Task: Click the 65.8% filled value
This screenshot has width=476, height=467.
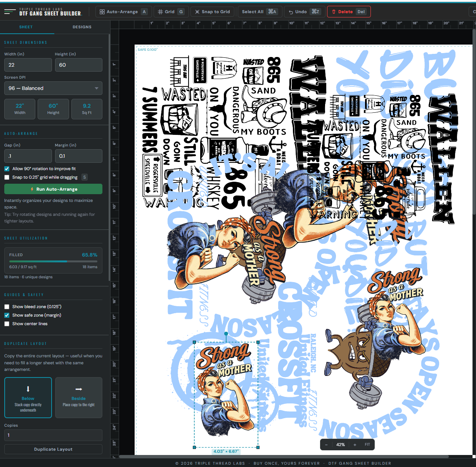Action: 90,255
